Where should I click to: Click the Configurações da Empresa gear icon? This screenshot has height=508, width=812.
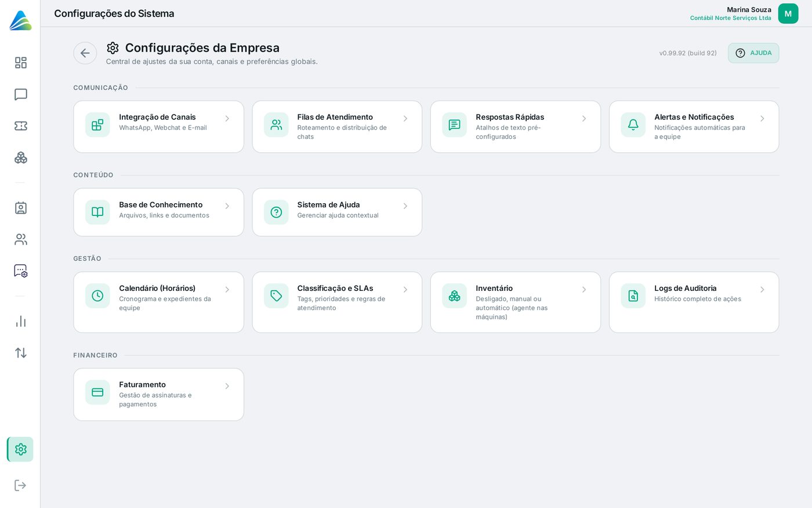pos(113,48)
